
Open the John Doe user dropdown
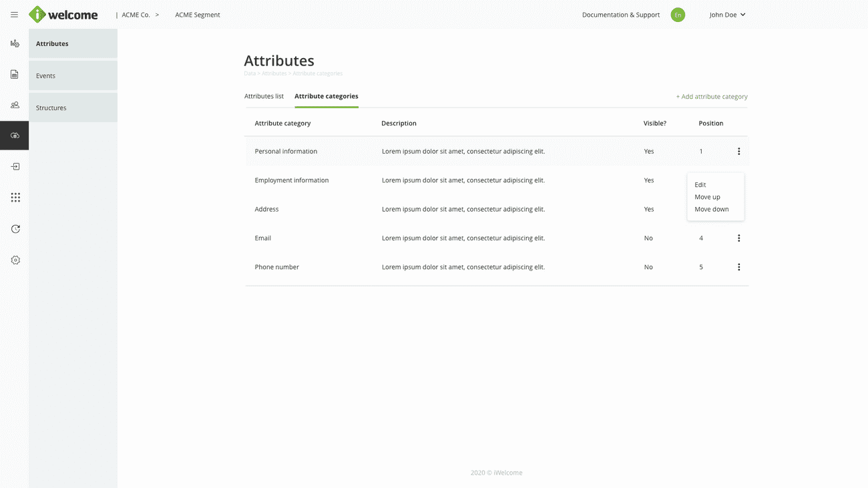pos(727,15)
